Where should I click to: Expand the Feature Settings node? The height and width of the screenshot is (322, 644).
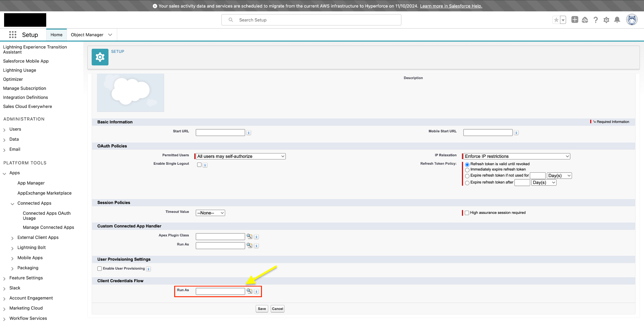click(x=4, y=278)
